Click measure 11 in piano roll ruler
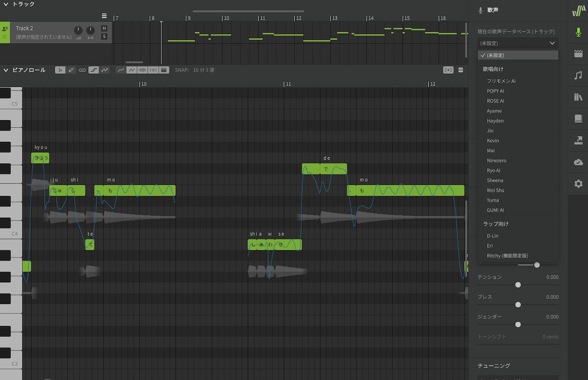 pyautogui.click(x=288, y=84)
